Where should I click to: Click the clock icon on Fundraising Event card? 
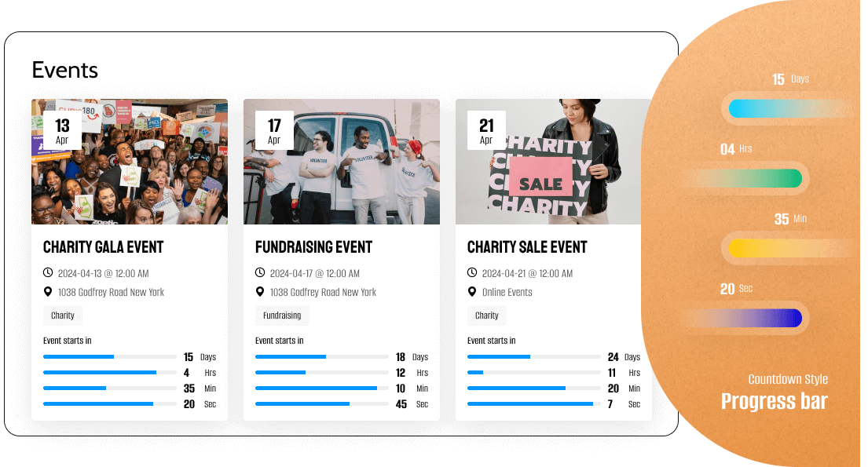(x=259, y=273)
